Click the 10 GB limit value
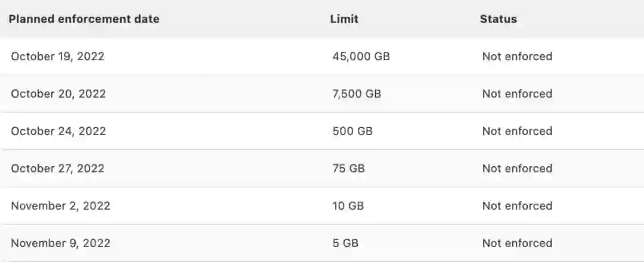 (348, 206)
